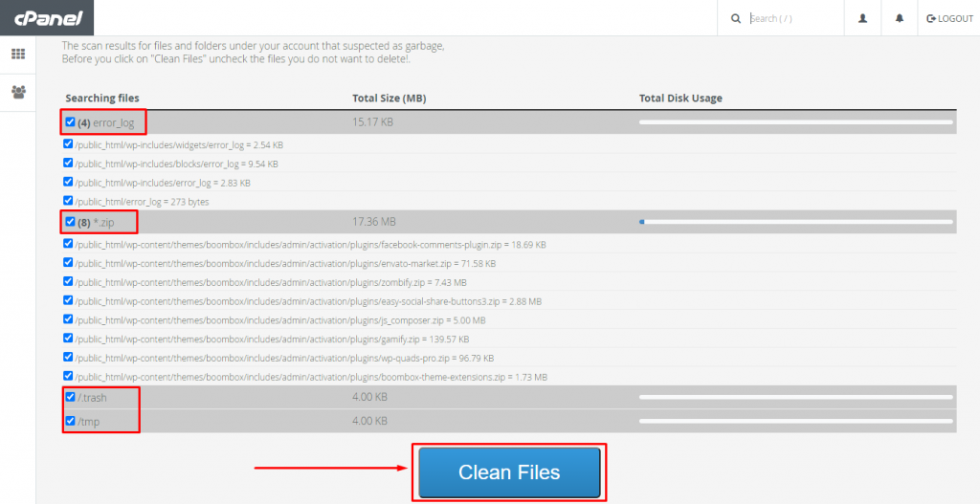
Task: Click the /.trash 4.00 KB size value
Action: 370,397
